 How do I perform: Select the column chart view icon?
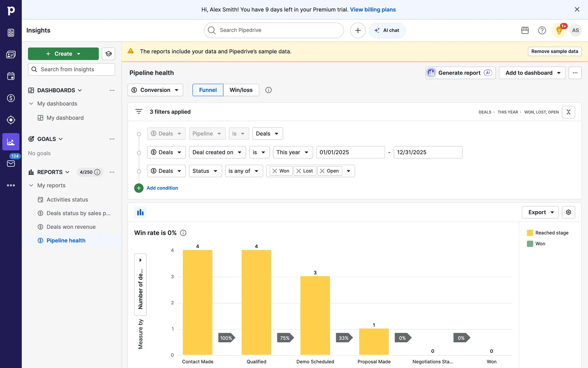coord(140,212)
